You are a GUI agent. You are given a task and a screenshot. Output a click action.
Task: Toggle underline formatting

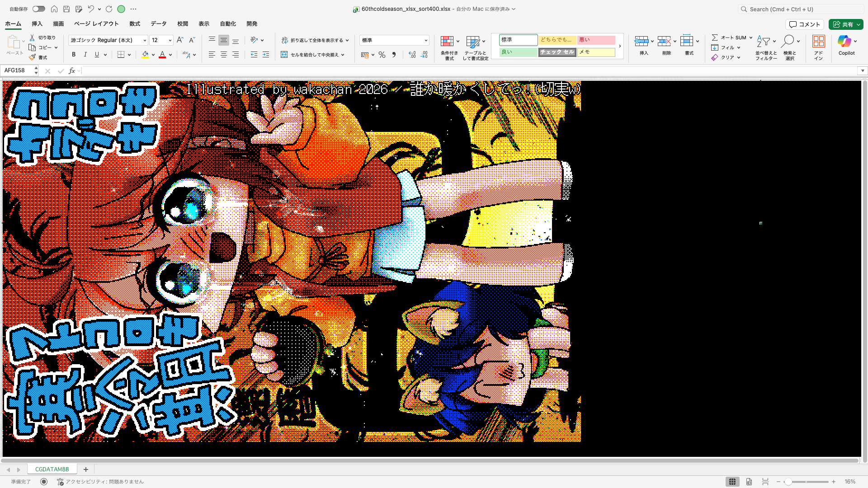(96, 54)
